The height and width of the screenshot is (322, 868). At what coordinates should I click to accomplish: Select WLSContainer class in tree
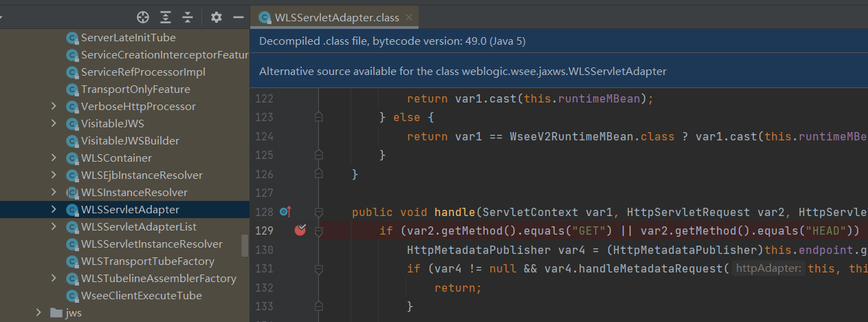pos(116,158)
